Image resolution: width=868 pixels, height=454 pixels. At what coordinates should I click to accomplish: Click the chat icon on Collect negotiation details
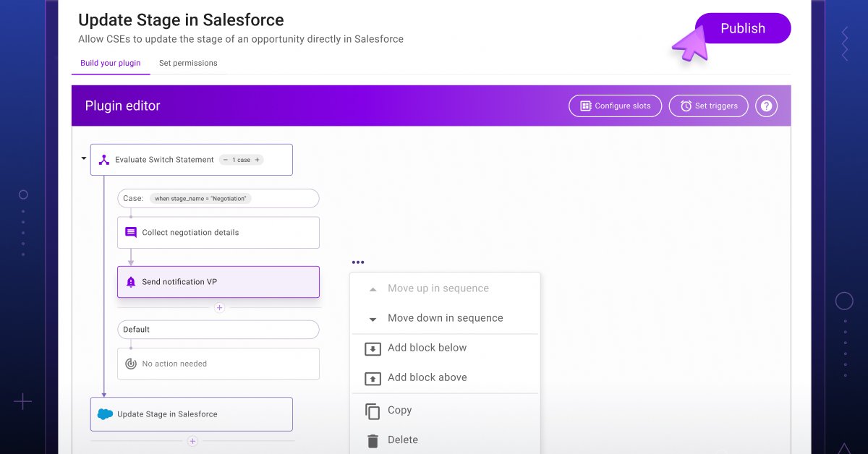click(x=131, y=233)
